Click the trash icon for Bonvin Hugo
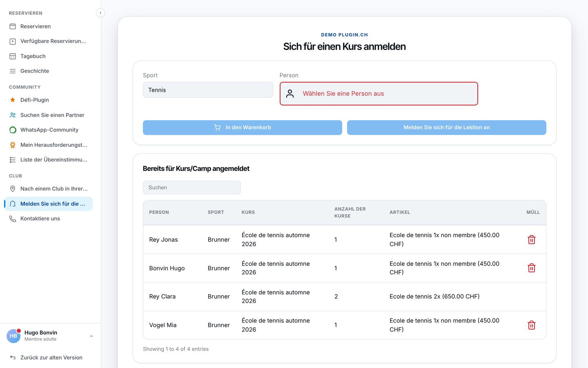The width and height of the screenshot is (588, 368). click(x=531, y=268)
